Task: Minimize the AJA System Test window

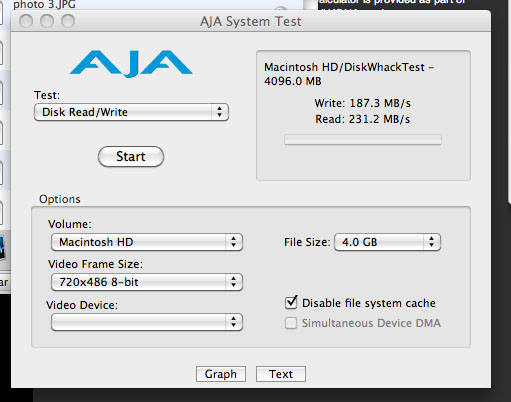Action: [x=47, y=21]
